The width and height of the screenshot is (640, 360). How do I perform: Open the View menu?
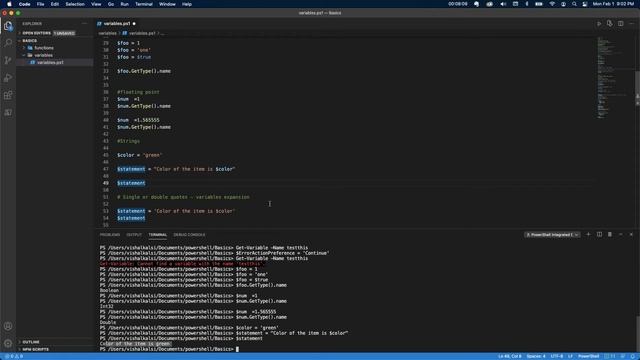pyautogui.click(x=96, y=4)
